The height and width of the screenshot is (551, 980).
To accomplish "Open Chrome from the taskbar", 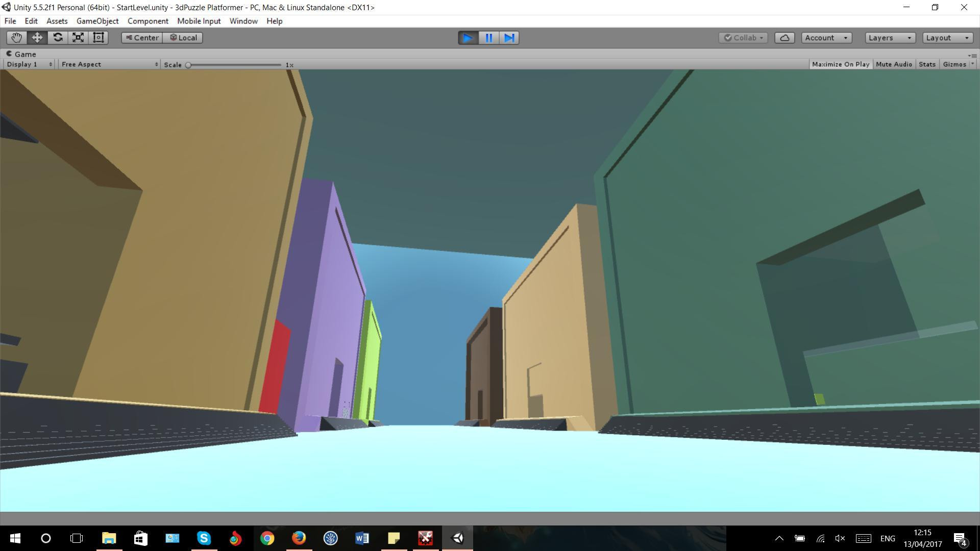I will pyautogui.click(x=267, y=538).
